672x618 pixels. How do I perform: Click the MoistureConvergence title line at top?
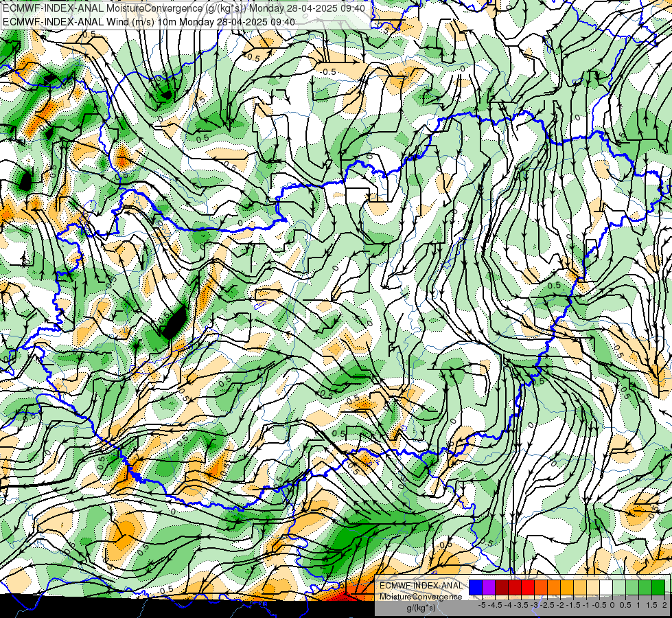coord(184,8)
